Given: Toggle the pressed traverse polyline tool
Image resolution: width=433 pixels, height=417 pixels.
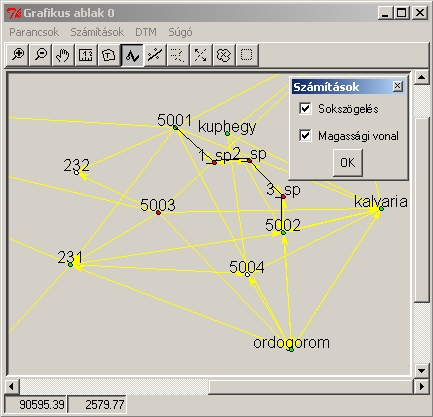Looking at the screenshot, I should [132, 55].
